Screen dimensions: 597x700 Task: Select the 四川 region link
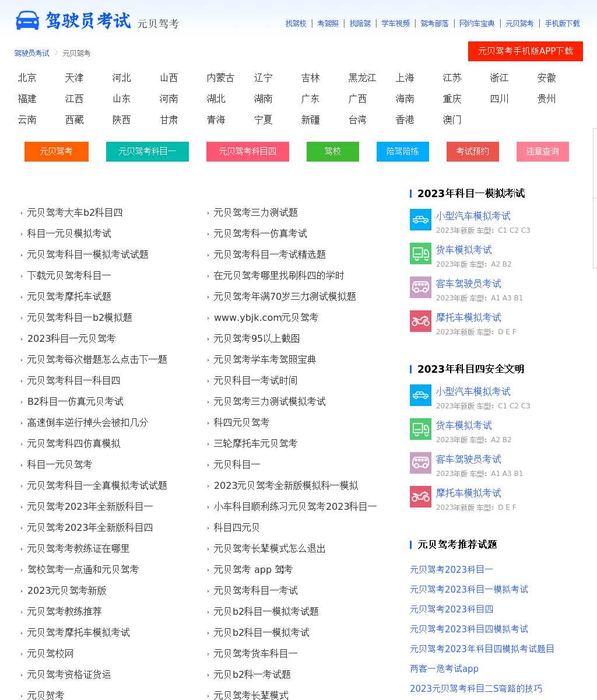coord(499,99)
